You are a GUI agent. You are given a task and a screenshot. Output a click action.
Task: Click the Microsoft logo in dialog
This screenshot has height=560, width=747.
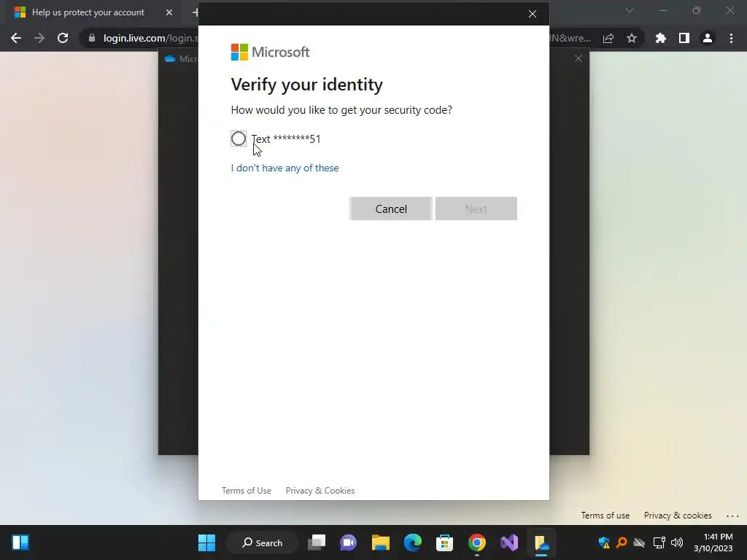pos(270,52)
